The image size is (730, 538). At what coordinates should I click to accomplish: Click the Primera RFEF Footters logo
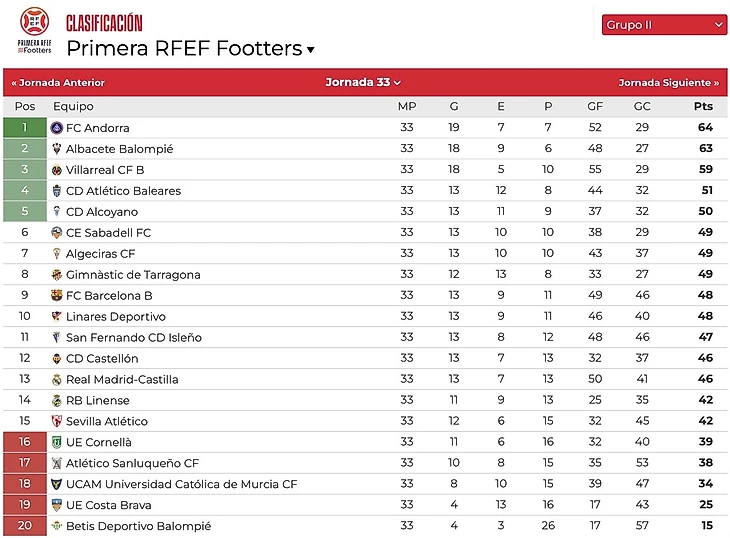34,30
